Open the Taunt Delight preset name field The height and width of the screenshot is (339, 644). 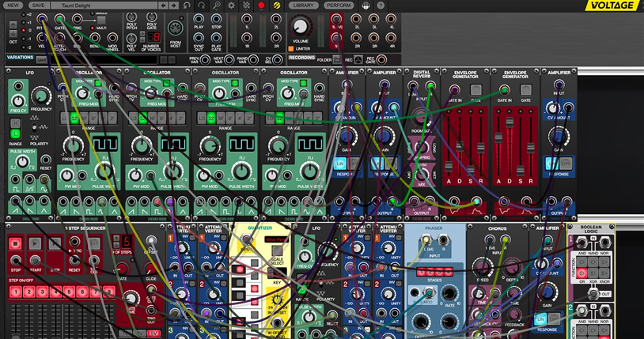click(x=105, y=5)
